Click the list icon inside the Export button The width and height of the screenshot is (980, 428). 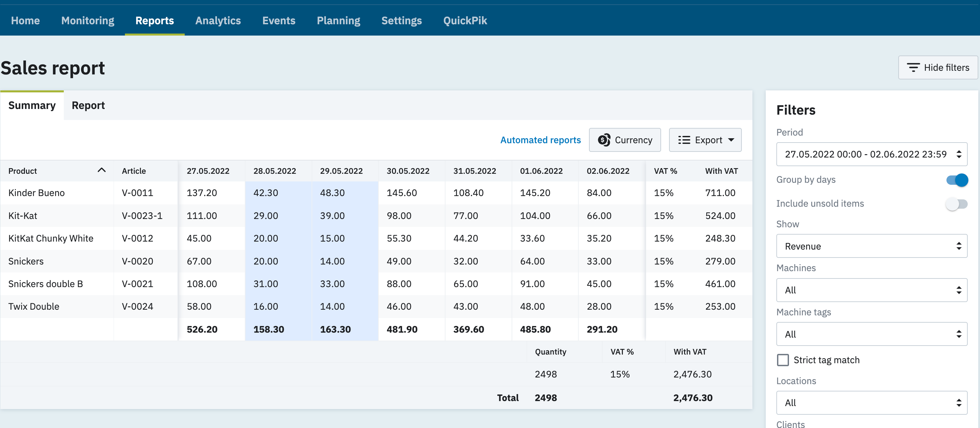click(684, 140)
